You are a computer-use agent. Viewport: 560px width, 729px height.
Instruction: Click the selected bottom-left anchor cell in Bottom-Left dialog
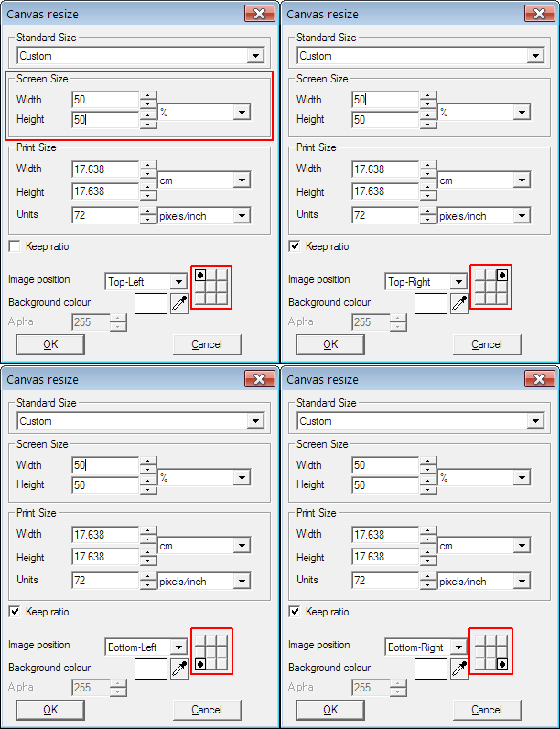click(x=200, y=664)
